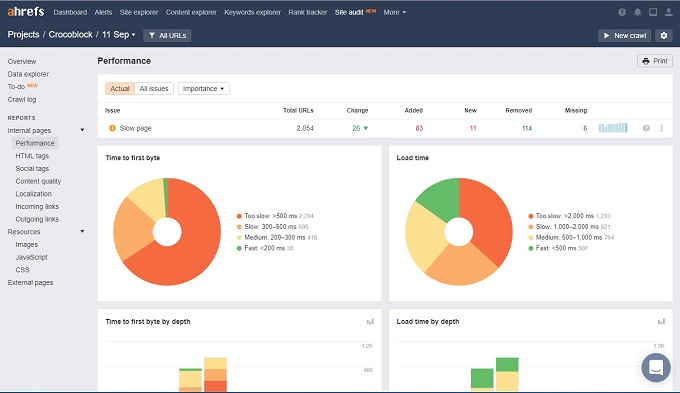Click the notifications bell icon
Screen dimensions: 680x393
638,12
